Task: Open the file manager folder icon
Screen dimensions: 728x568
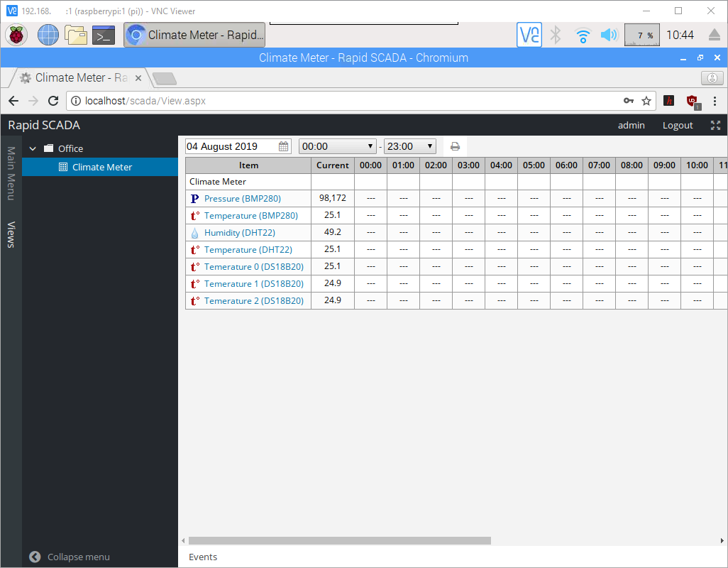Action: pyautogui.click(x=76, y=35)
